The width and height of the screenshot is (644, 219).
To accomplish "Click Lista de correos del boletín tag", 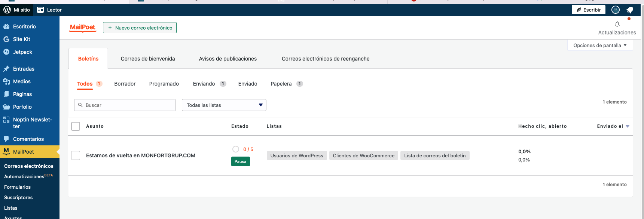I will (x=435, y=155).
